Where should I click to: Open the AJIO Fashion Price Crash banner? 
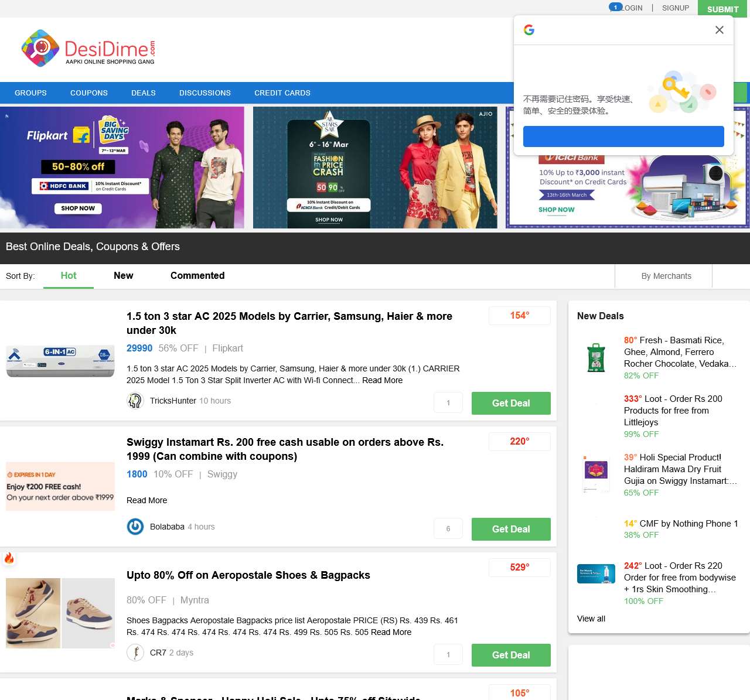point(375,168)
